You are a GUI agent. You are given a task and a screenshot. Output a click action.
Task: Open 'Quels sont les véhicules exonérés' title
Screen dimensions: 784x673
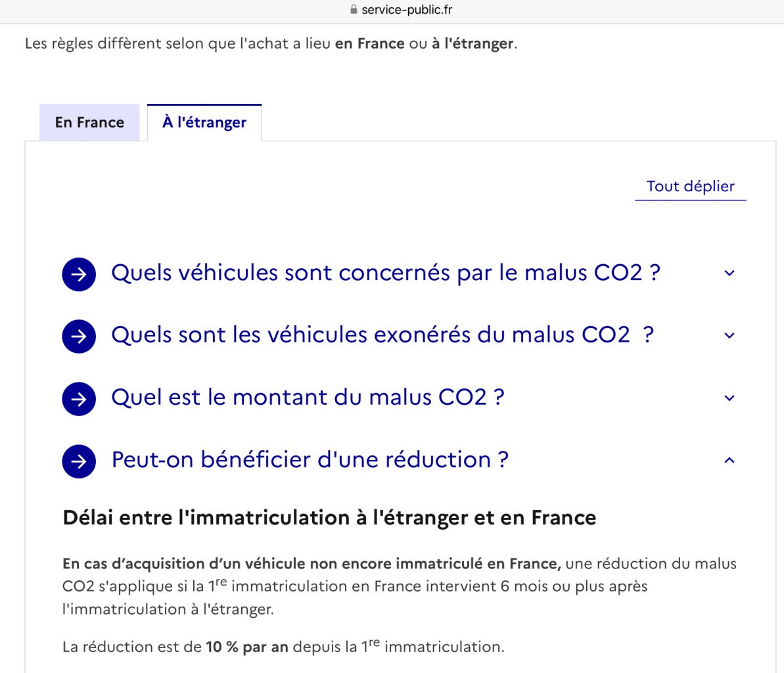(382, 335)
